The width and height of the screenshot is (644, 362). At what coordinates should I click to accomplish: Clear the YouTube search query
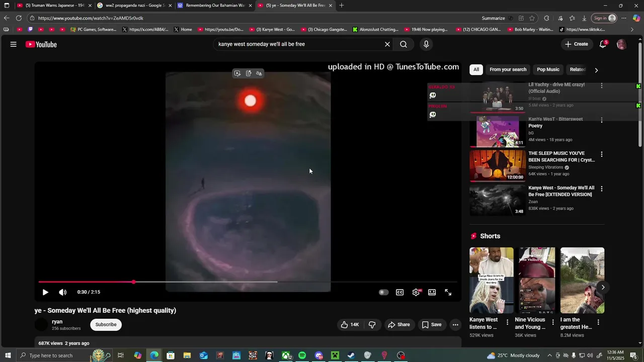387,44
